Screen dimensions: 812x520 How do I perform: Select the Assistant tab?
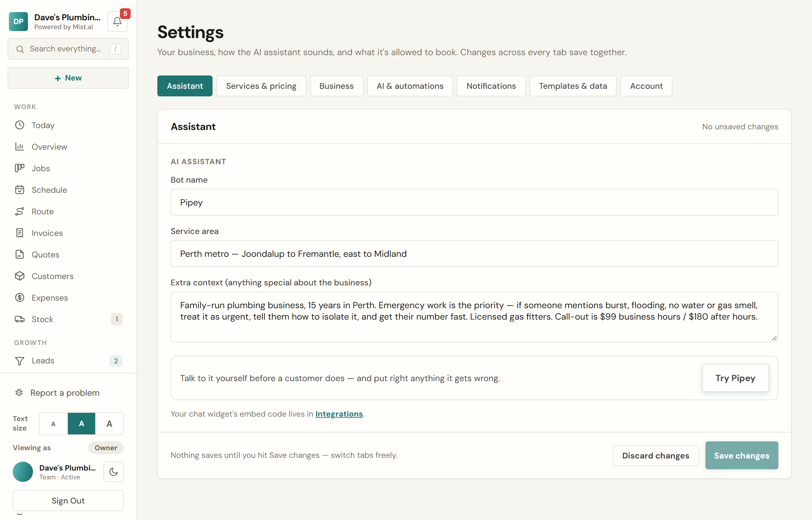[185, 86]
